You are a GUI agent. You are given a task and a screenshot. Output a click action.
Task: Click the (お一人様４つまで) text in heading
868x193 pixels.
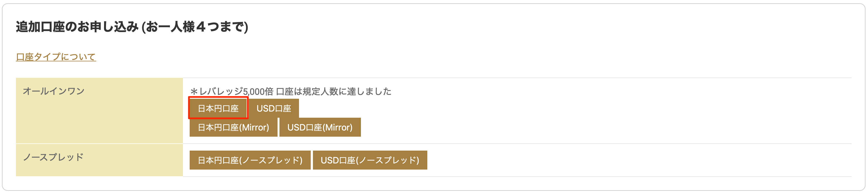195,26
